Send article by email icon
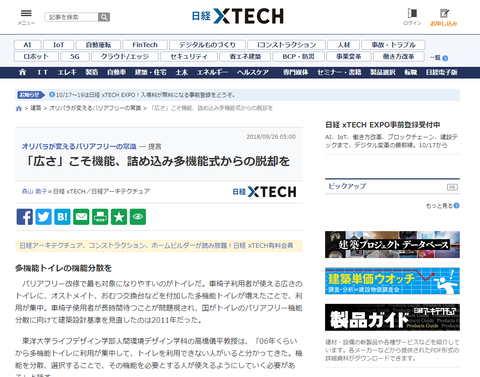480x377 pixels. [x=81, y=217]
